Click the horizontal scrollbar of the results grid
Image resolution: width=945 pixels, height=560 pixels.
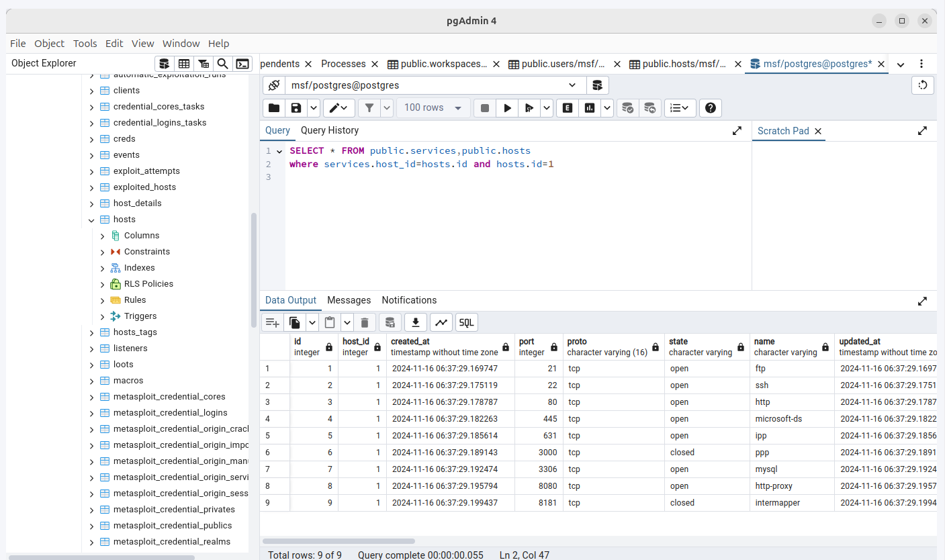click(339, 541)
